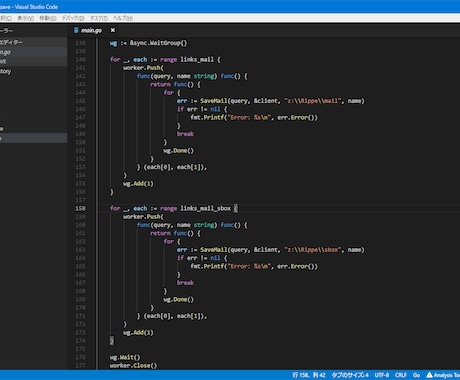Select the sidebar entry ending in tory
The height and width of the screenshot is (380, 460).
pos(33,71)
